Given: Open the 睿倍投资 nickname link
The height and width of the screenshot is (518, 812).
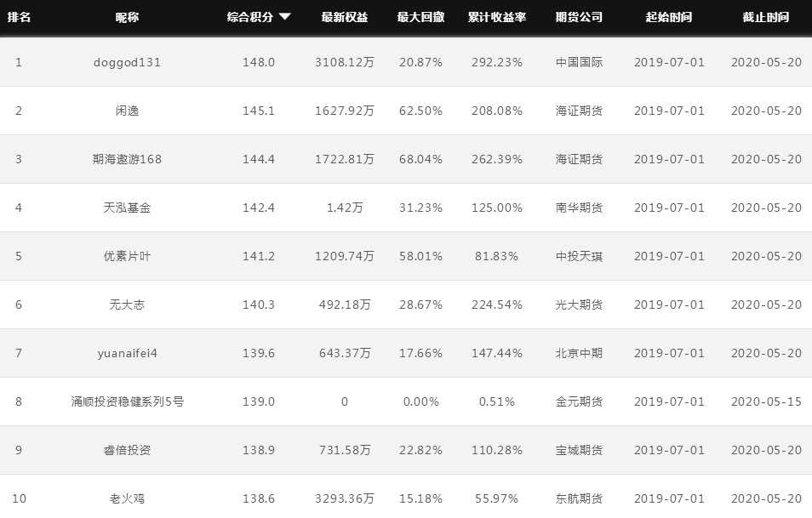Looking at the screenshot, I should coord(128,450).
